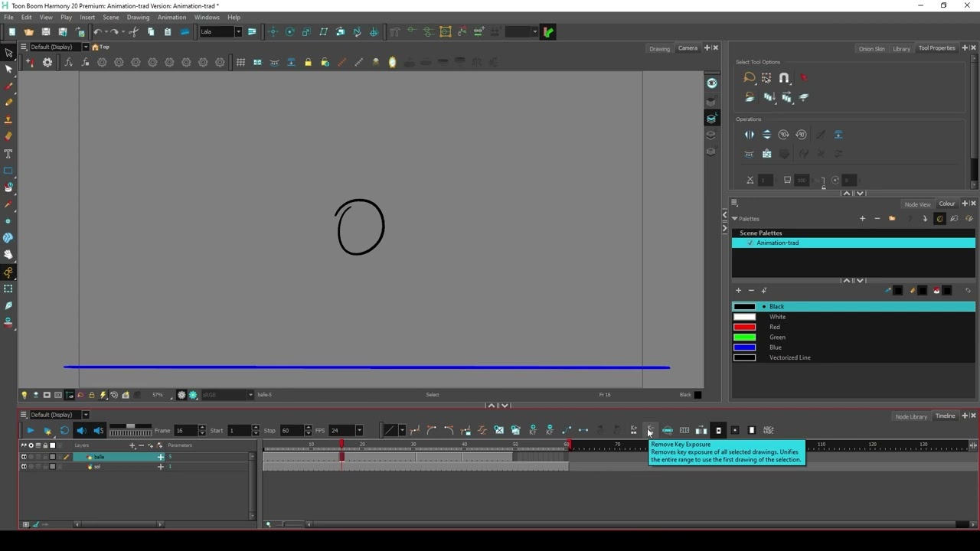Click the Hand/Grabber tool

(x=8, y=255)
